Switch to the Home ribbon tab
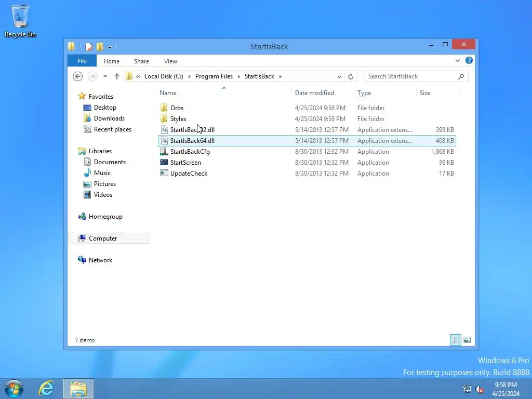Image resolution: width=532 pixels, height=399 pixels. point(112,61)
